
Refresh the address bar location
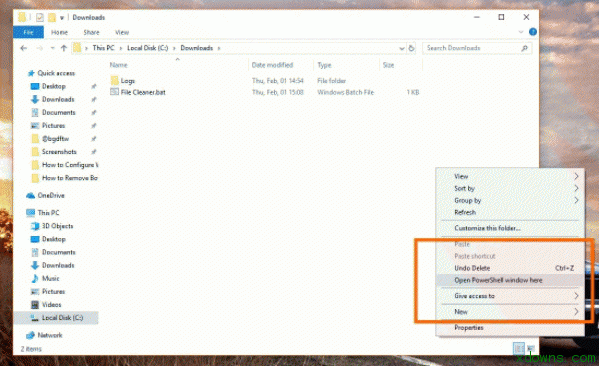(x=411, y=48)
